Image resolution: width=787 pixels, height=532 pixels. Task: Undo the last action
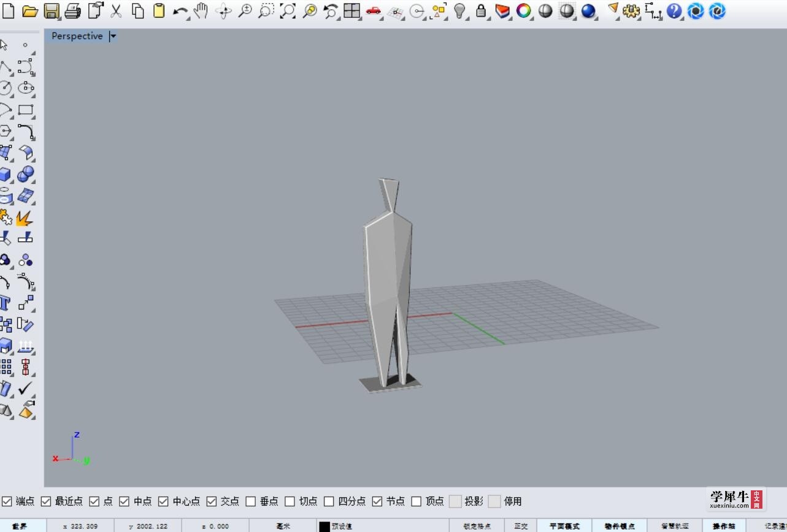[x=180, y=11]
